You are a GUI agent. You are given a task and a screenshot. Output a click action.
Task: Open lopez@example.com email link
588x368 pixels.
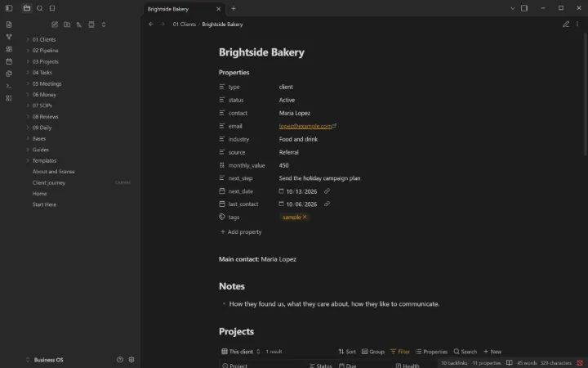305,126
